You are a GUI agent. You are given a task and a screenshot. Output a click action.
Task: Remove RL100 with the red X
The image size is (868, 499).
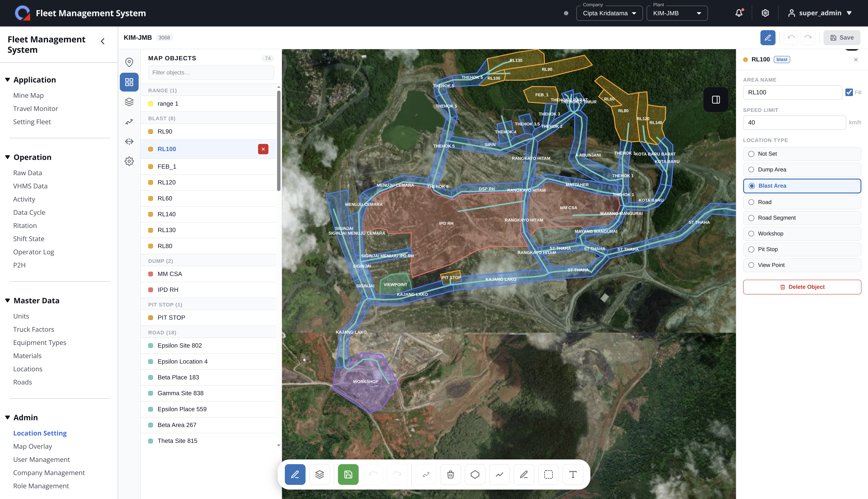pos(263,149)
